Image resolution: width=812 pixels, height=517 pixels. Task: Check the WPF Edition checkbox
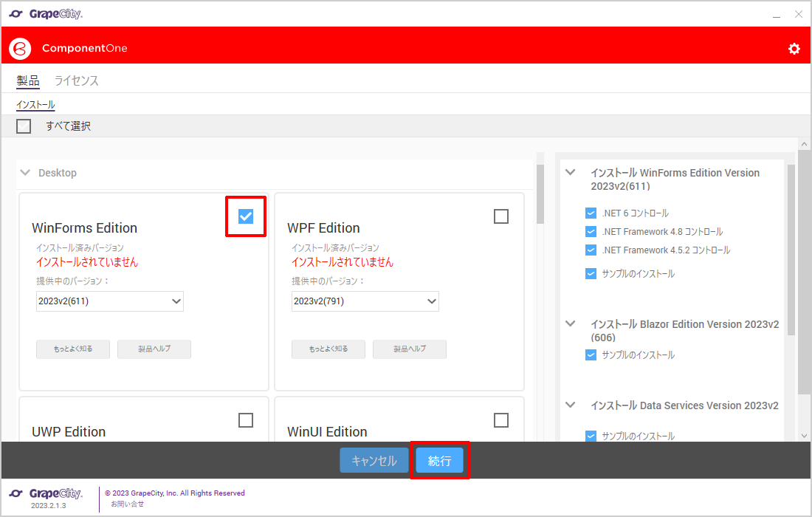click(500, 216)
